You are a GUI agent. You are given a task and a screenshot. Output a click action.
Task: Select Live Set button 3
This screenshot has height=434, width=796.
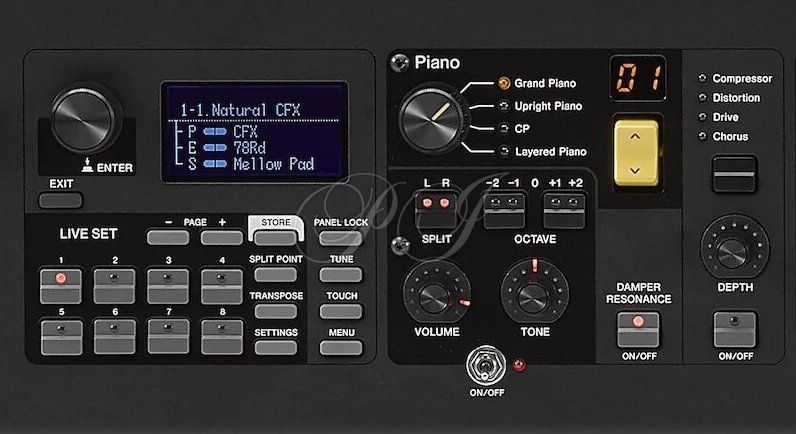click(x=168, y=286)
